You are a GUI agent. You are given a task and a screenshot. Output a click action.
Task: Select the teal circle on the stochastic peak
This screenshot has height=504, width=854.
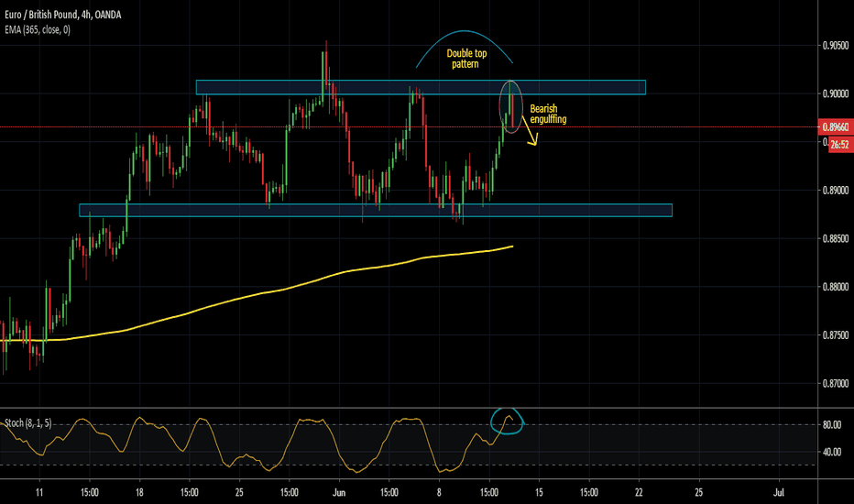coord(507,422)
